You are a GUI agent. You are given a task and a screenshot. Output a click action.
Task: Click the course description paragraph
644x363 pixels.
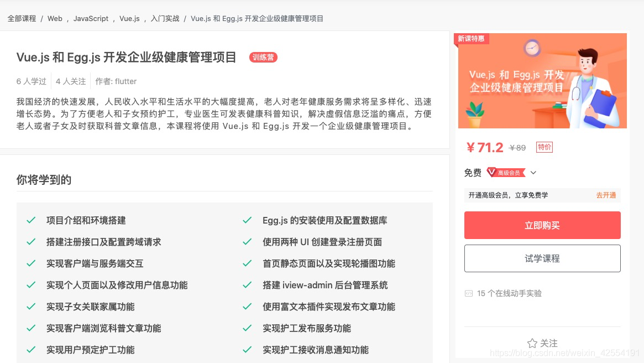[x=224, y=114]
